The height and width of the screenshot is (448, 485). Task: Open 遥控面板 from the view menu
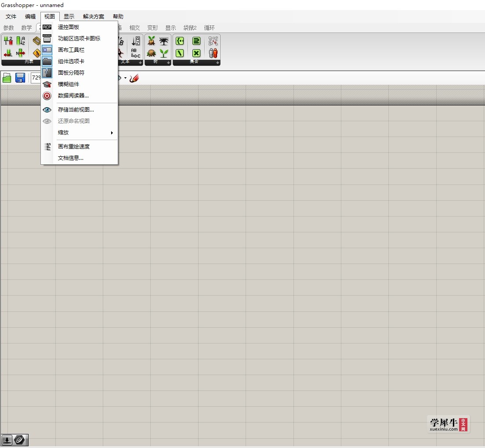(x=80, y=27)
